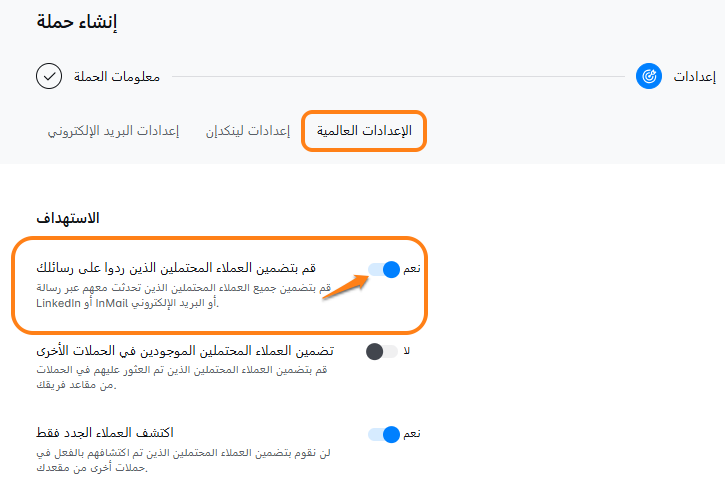Open the الإعدادات العالمية tab
The height and width of the screenshot is (496, 725).
click(x=364, y=132)
